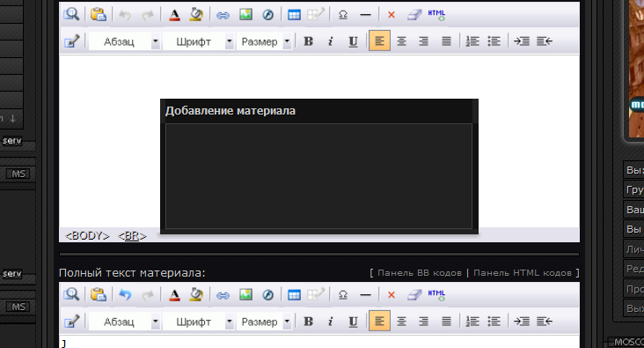Click the edit pencil icon in the upper editor's second row
The width and height of the screenshot is (644, 348).
(72, 41)
